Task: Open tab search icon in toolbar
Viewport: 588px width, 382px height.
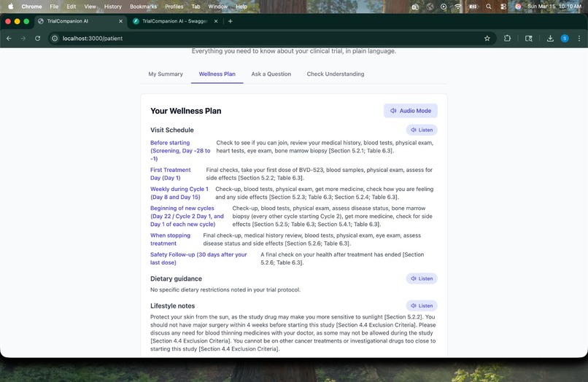Action: [529, 38]
